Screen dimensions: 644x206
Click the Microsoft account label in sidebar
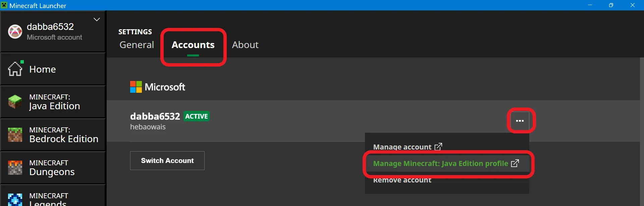click(54, 37)
